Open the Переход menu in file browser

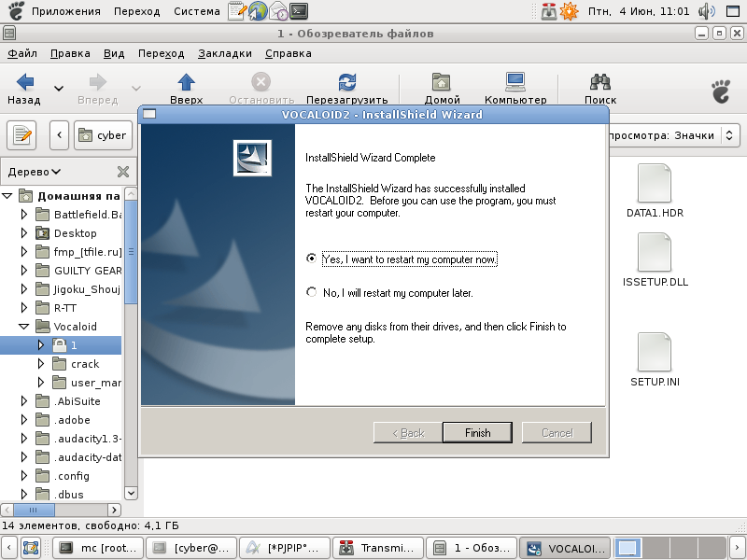pos(161,53)
